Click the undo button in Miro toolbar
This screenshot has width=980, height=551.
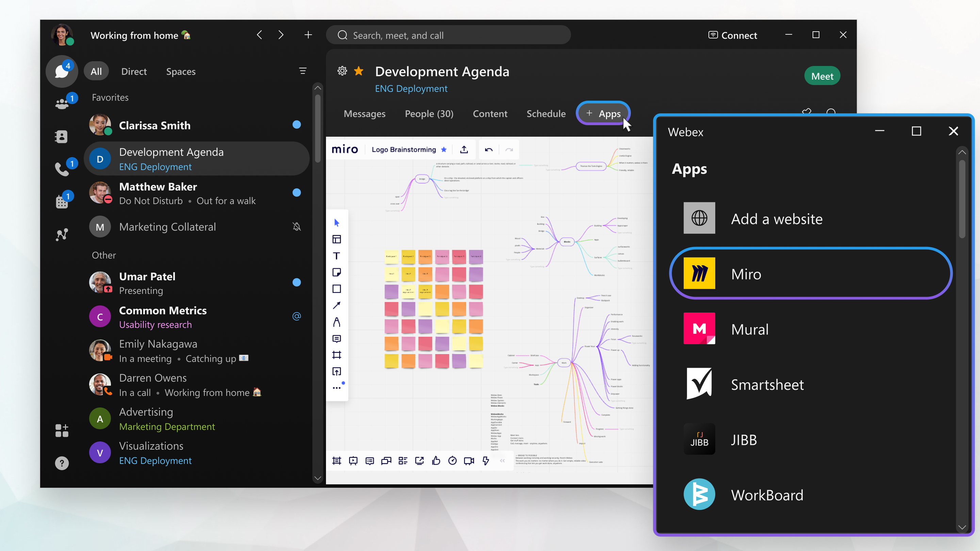tap(490, 149)
